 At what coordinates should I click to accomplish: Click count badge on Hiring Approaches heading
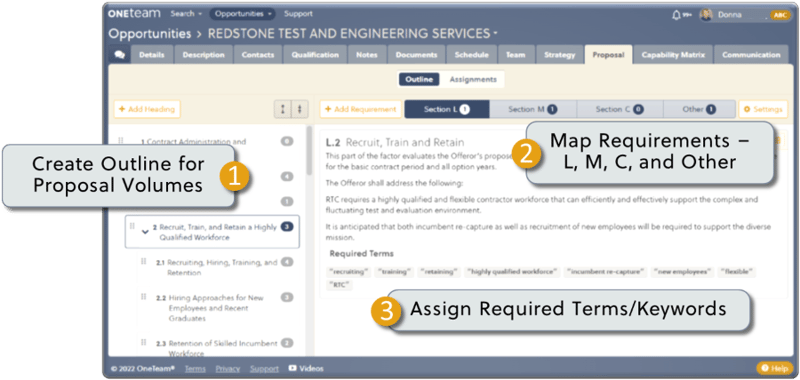click(x=287, y=297)
